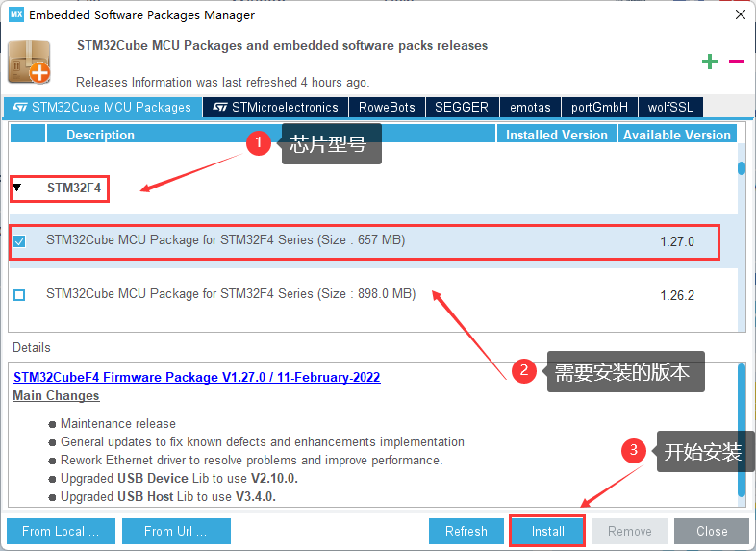Image resolution: width=756 pixels, height=551 pixels.
Task: Switch to STM32Cube MCU Packages tab
Action: coord(102,107)
